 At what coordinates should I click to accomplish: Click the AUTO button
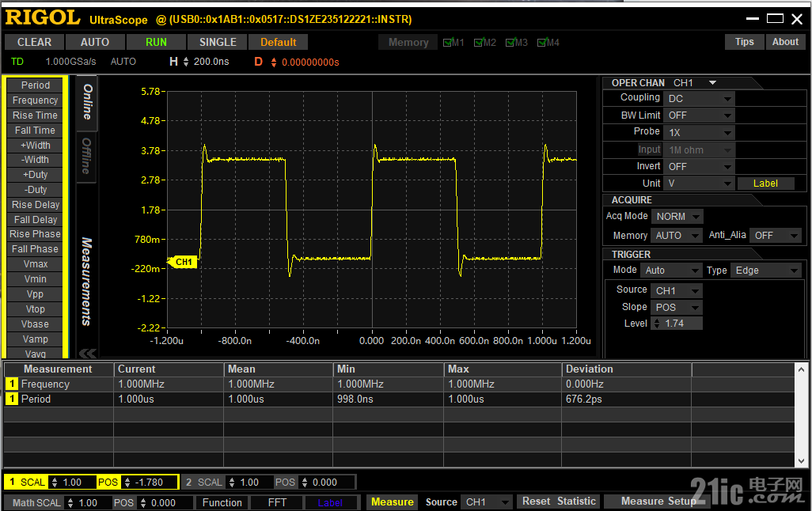95,43
